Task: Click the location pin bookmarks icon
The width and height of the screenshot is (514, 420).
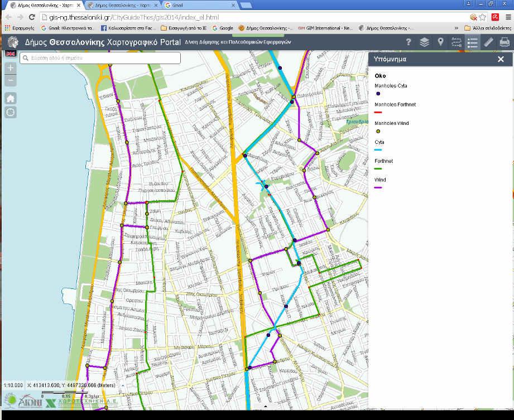Action: (x=440, y=42)
